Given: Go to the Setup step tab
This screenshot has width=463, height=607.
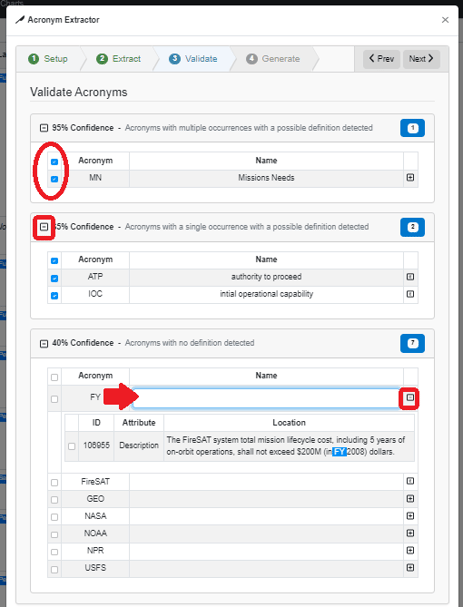Looking at the screenshot, I should coord(48,59).
